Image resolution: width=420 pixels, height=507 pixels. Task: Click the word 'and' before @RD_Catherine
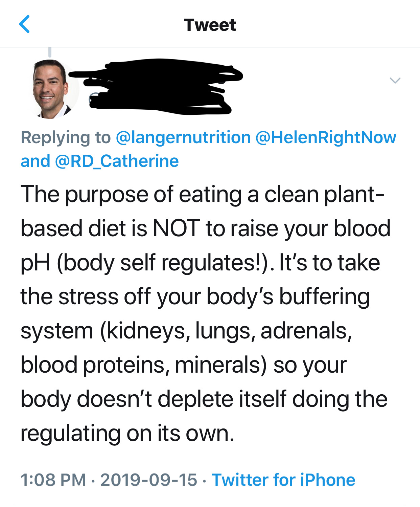(x=35, y=161)
